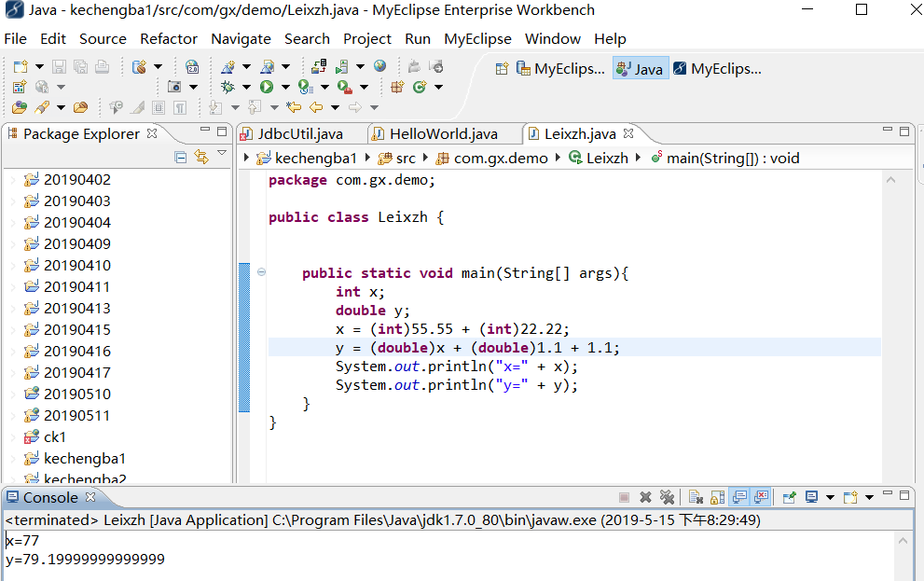Click the Display Selected Console monitor icon
The height and width of the screenshot is (581, 924).
811,497
